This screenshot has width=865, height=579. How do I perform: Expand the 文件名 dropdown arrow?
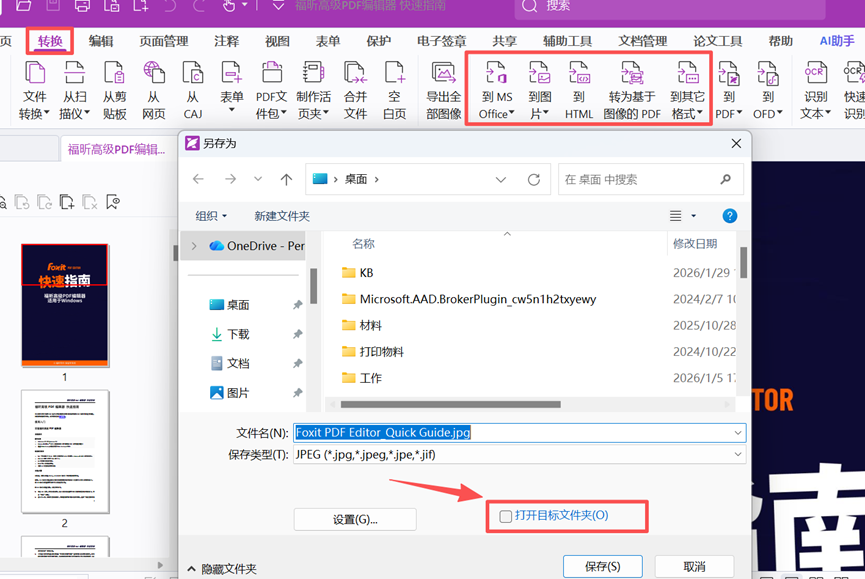click(738, 433)
